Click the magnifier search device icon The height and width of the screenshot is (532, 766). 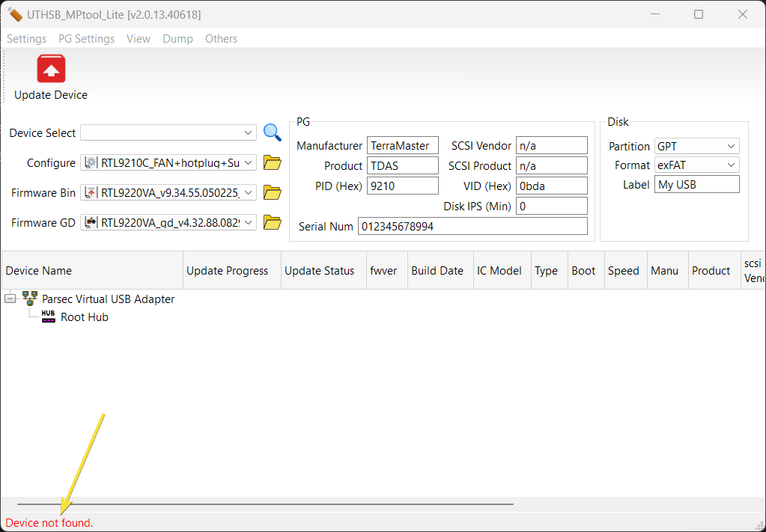(x=272, y=132)
